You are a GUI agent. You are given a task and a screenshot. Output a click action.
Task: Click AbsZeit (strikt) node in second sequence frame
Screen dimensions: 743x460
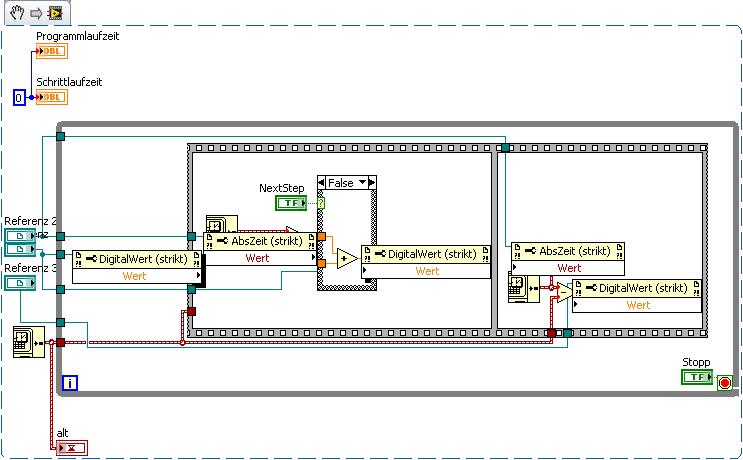pyautogui.click(x=568, y=259)
